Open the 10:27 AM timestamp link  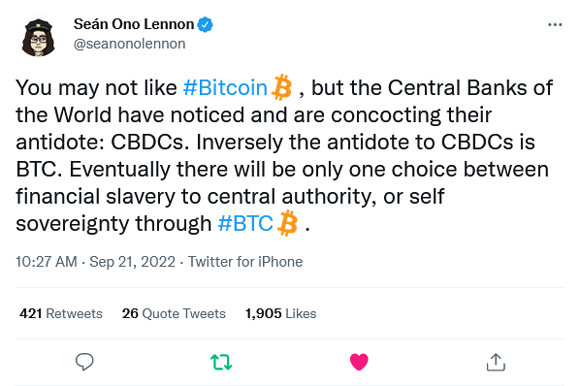(x=46, y=262)
